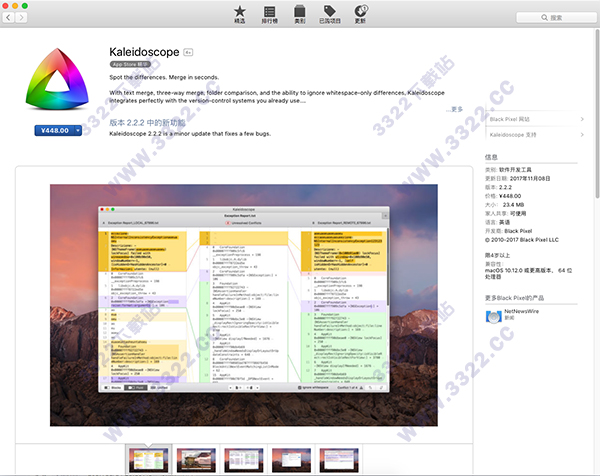Select the second screenshot thumbnail
This screenshot has width=600, height=476.
(x=196, y=460)
